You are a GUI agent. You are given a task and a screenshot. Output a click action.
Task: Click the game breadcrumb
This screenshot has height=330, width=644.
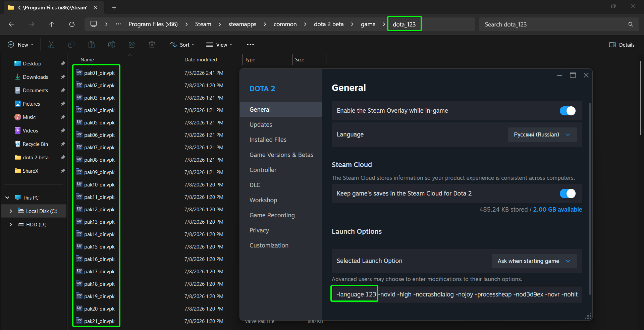[368, 24]
